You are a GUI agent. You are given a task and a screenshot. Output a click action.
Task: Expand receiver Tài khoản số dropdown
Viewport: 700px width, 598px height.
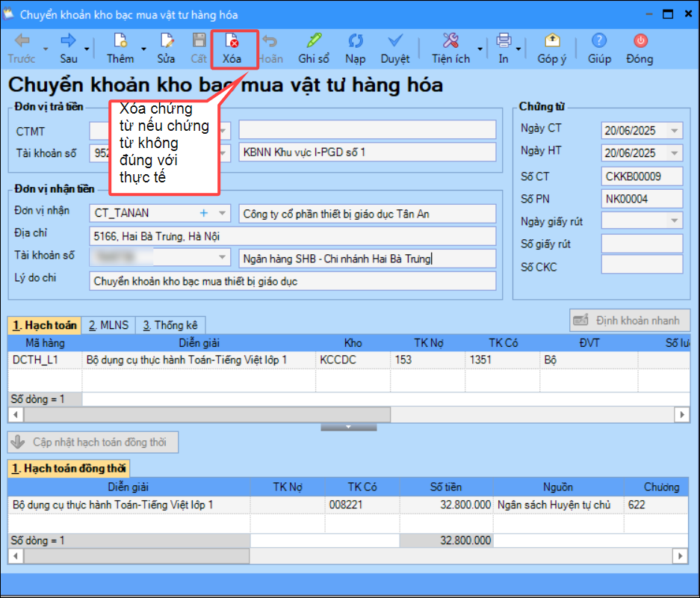(222, 257)
